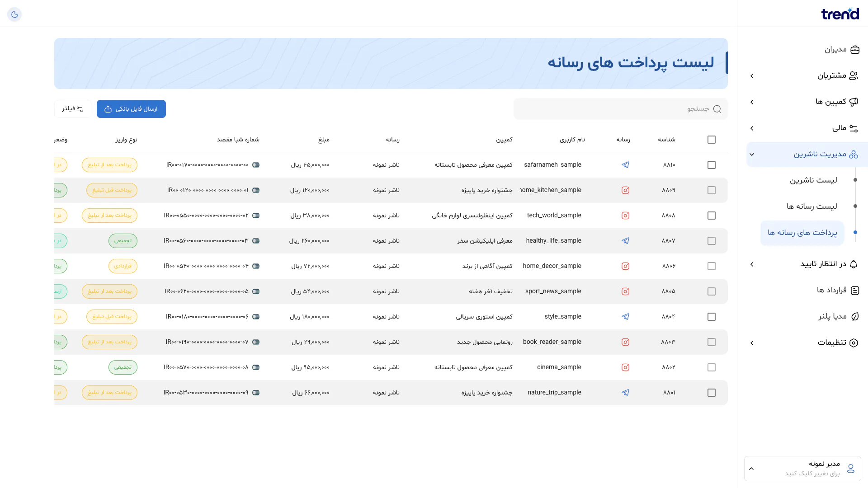Click the Telegram icon for safarnameh_sample
The width and height of the screenshot is (868, 488).
click(625, 165)
